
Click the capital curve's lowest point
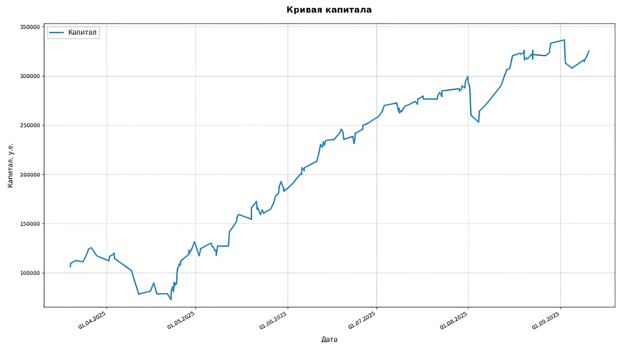171,299
